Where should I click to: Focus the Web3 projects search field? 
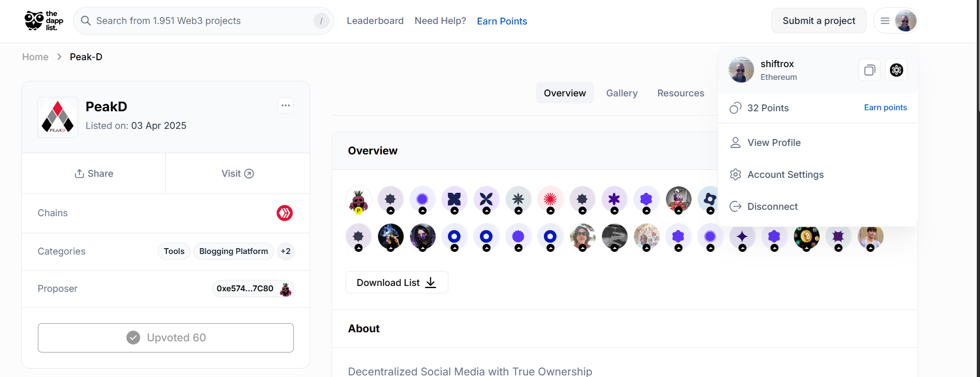[203, 21]
